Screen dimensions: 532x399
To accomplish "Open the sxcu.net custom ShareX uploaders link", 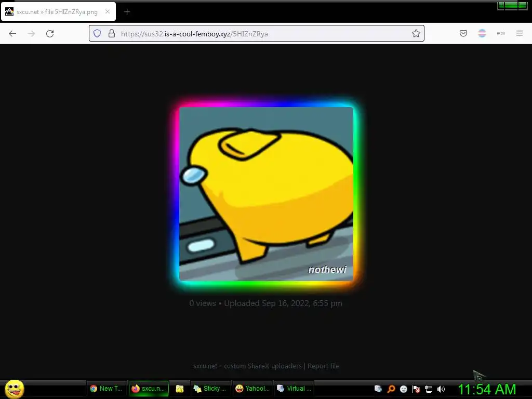I will click(x=247, y=366).
